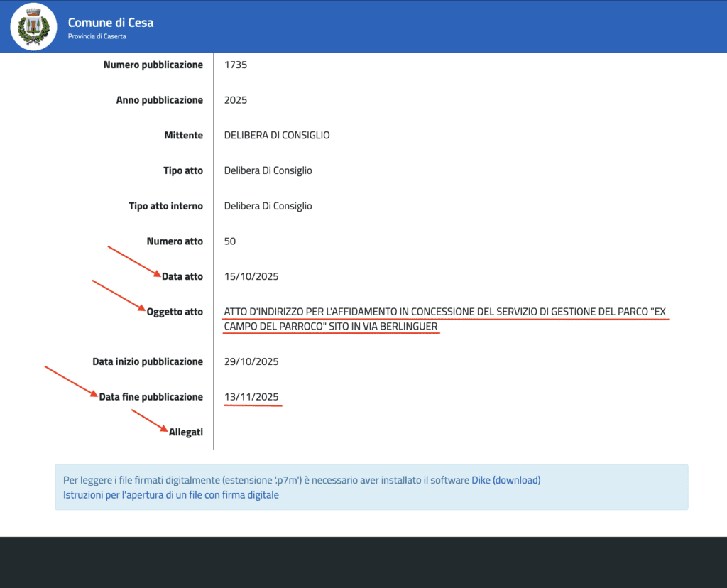Screen dimensions: 727x588
Task: Click the Data atto value 15/10/2025
Action: 251,276
